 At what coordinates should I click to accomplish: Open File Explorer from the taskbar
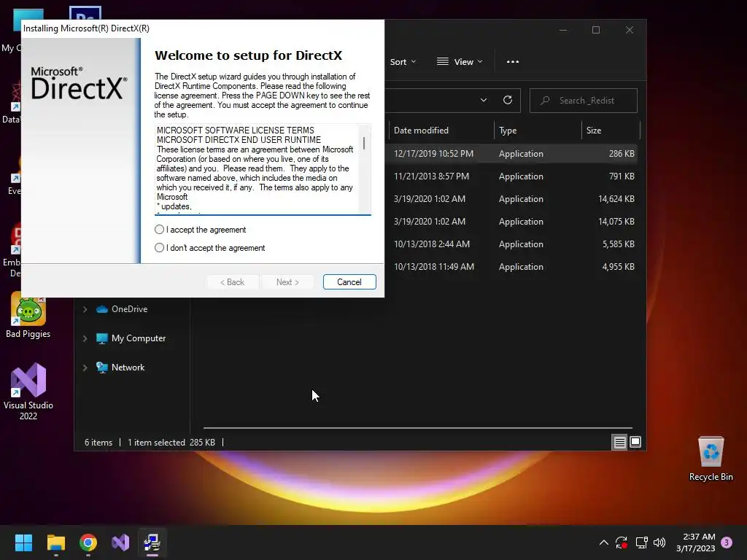[x=55, y=542]
